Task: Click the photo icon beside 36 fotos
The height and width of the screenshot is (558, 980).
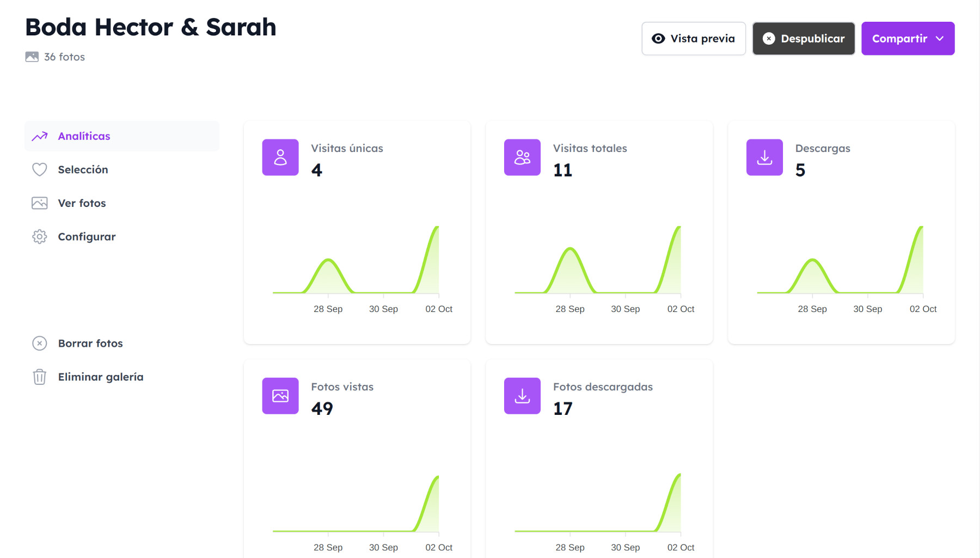Action: pos(32,57)
